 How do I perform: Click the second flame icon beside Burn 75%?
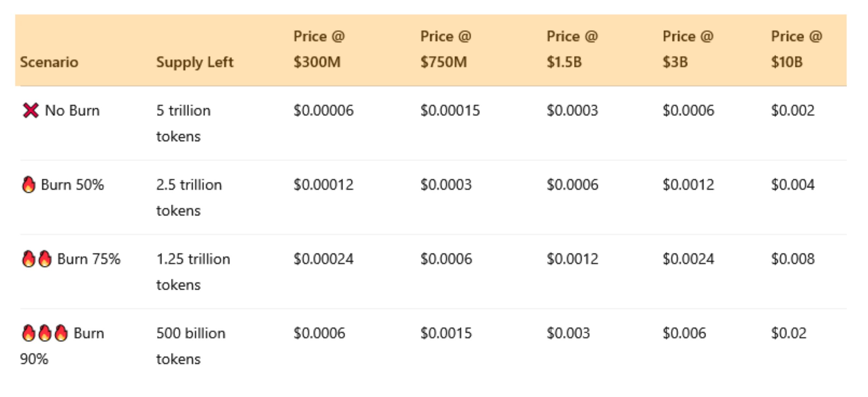click(x=45, y=259)
